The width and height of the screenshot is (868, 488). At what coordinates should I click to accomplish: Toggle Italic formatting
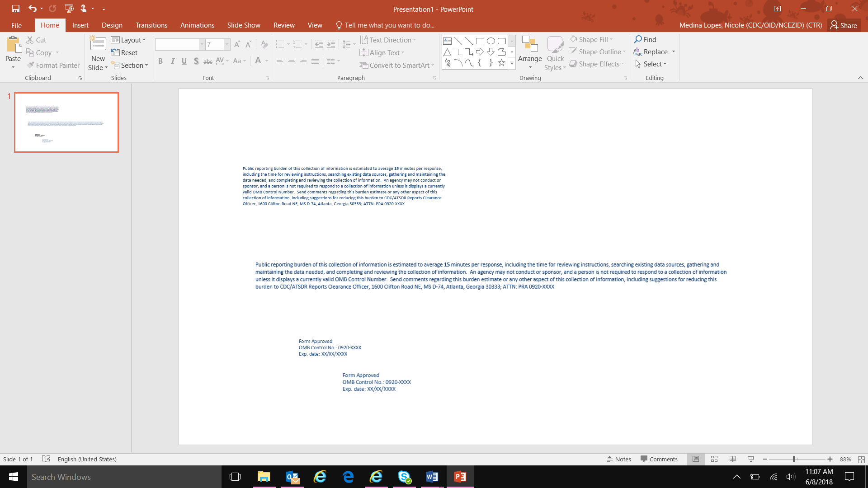pos(172,61)
